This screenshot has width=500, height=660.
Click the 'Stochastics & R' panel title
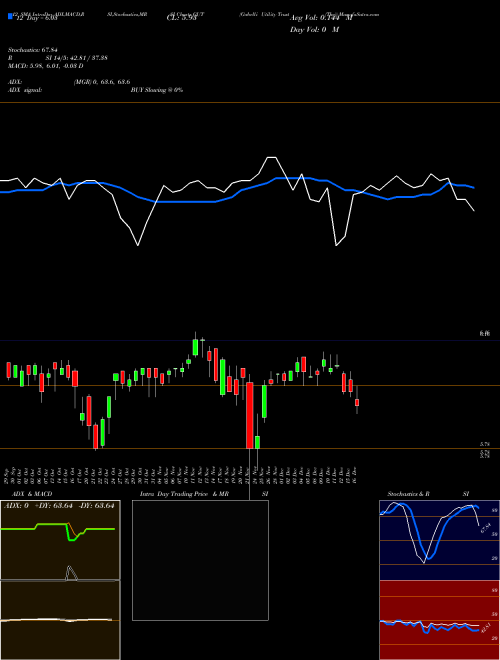pyautogui.click(x=408, y=494)
